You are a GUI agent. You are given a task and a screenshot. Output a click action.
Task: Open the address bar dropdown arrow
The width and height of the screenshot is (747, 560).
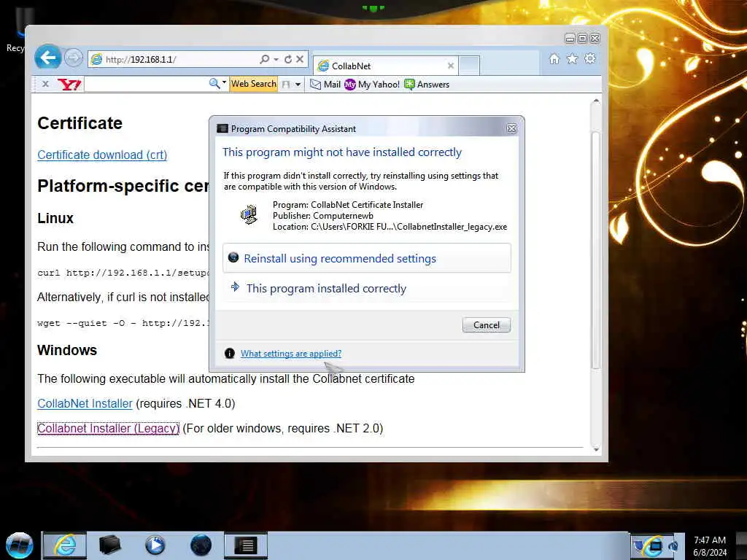pyautogui.click(x=276, y=59)
